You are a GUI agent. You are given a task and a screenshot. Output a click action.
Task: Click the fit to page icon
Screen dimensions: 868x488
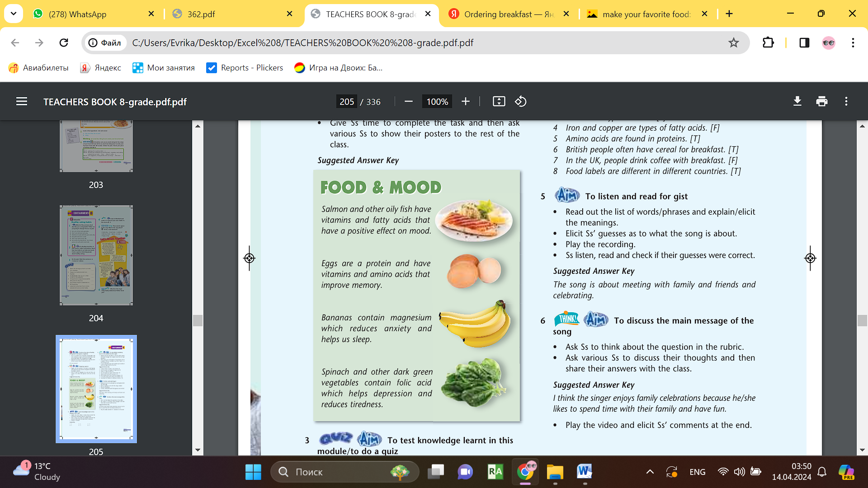499,102
